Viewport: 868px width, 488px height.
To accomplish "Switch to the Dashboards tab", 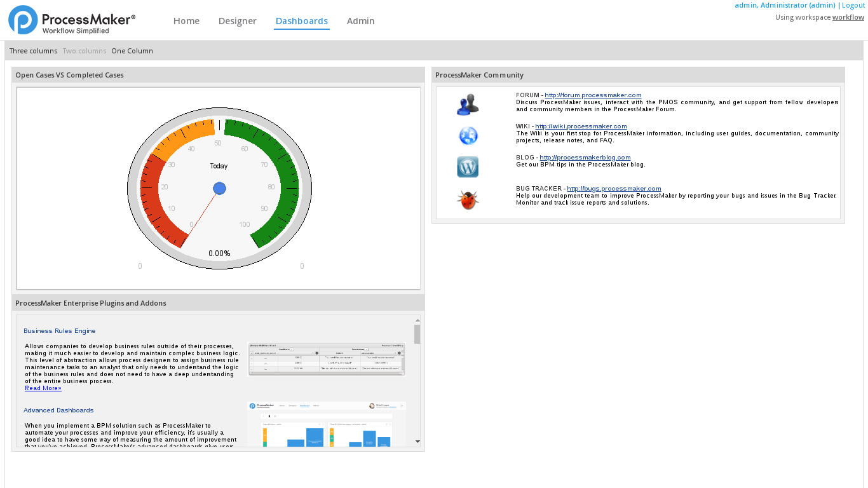I will [301, 21].
